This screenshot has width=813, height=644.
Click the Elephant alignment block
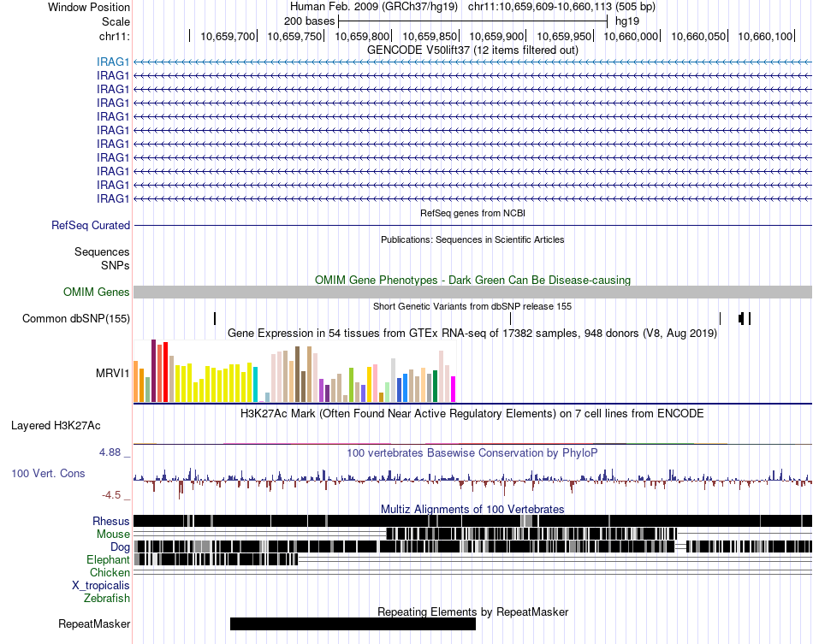pos(217,559)
